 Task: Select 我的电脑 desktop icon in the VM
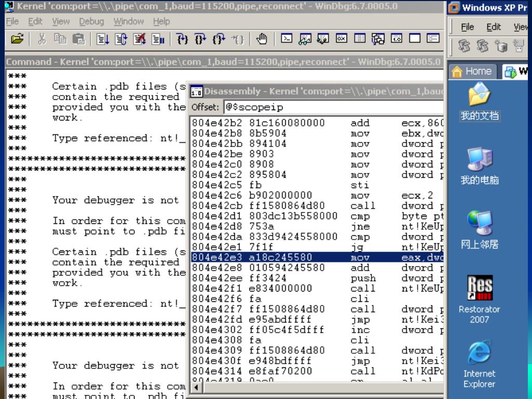pos(480,166)
